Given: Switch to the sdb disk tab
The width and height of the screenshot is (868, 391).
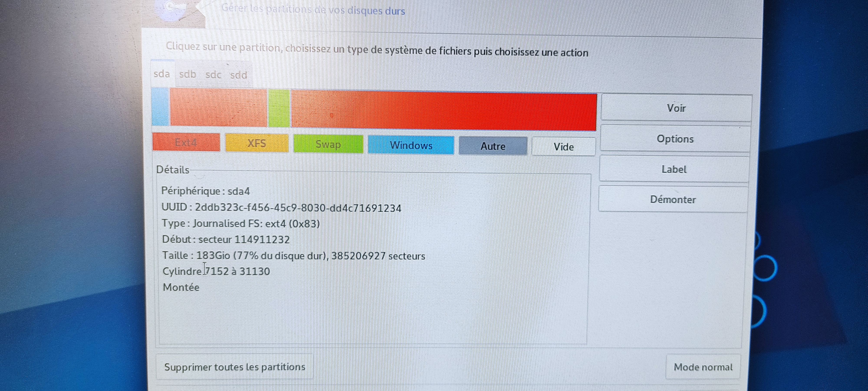Looking at the screenshot, I should (x=188, y=74).
